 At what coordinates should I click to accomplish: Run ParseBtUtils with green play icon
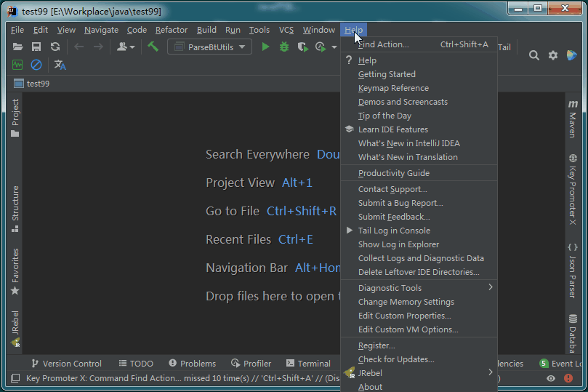tap(265, 47)
